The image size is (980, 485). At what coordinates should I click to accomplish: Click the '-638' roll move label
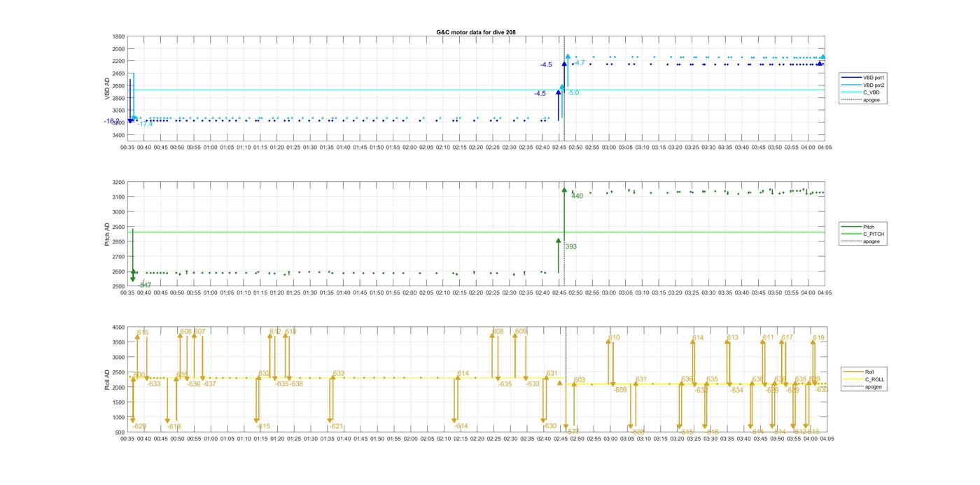pos(296,384)
